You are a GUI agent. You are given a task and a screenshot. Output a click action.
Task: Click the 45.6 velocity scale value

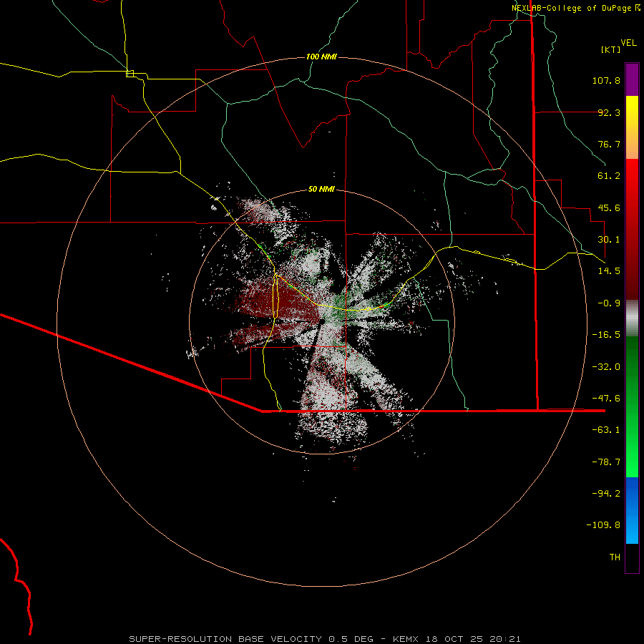pyautogui.click(x=609, y=208)
